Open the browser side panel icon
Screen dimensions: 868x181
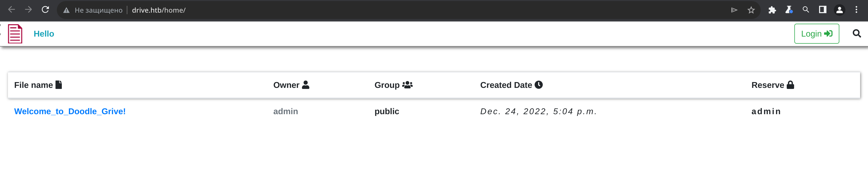[x=822, y=10]
